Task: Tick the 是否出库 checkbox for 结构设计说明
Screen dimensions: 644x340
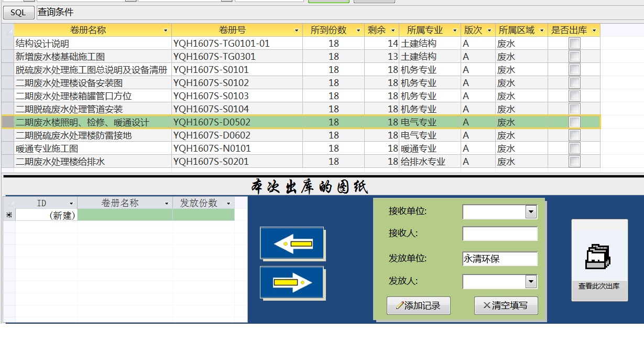Action: point(574,44)
